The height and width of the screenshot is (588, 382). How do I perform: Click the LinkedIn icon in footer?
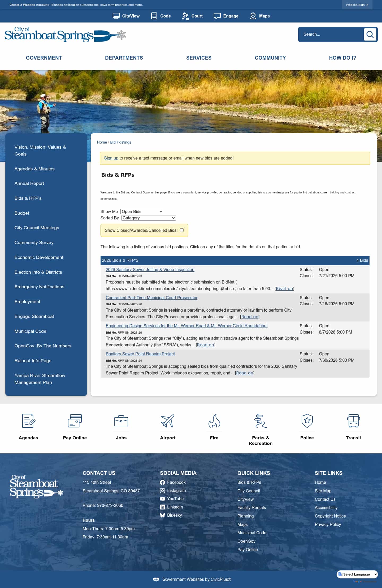pos(162,507)
